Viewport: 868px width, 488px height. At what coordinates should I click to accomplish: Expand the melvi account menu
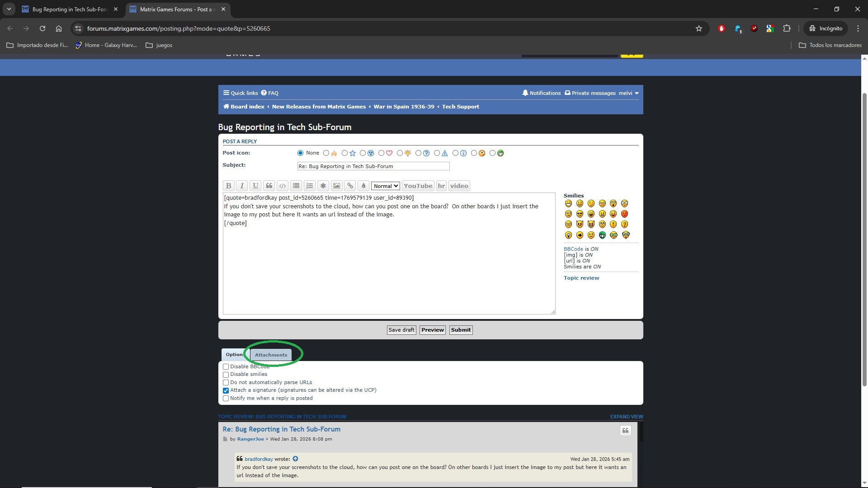[629, 93]
